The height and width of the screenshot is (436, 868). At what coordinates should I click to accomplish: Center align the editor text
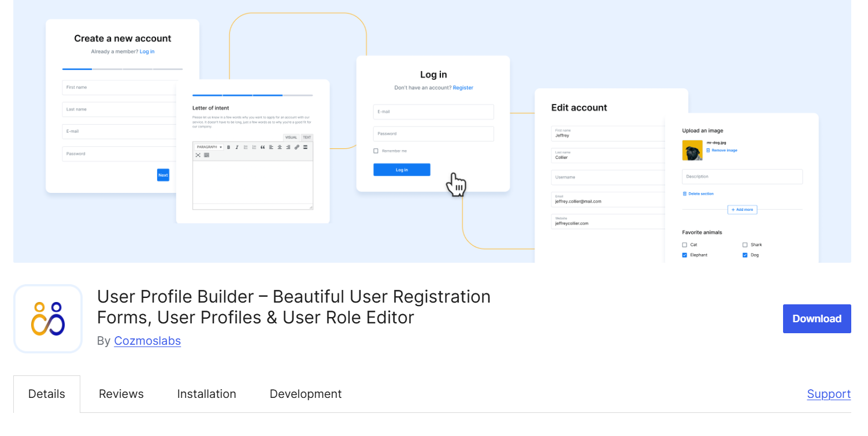[280, 147]
